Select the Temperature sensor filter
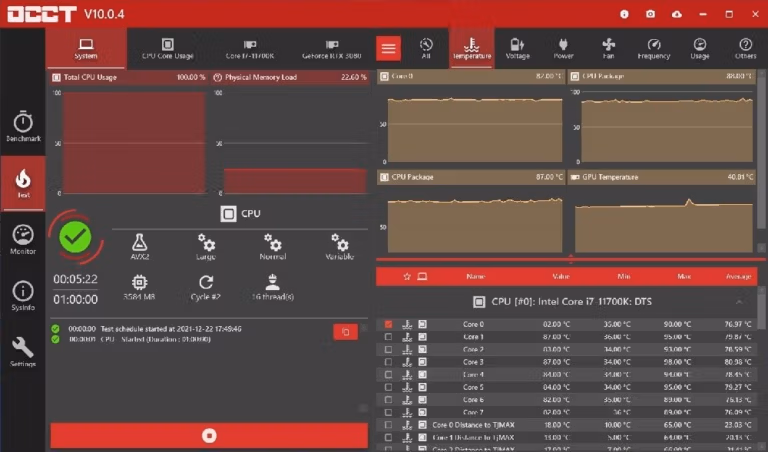The image size is (768, 452). 472,48
